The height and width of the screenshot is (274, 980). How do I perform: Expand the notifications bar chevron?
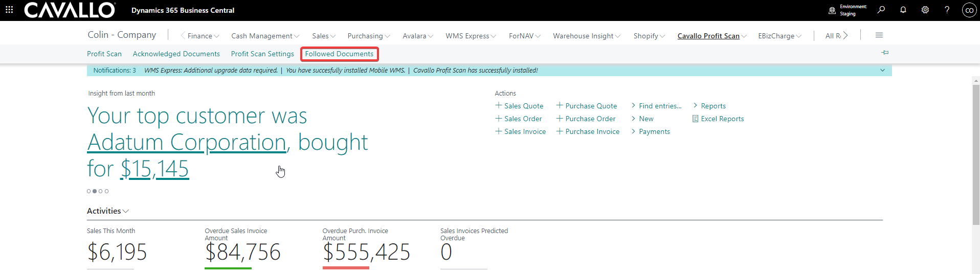point(882,71)
